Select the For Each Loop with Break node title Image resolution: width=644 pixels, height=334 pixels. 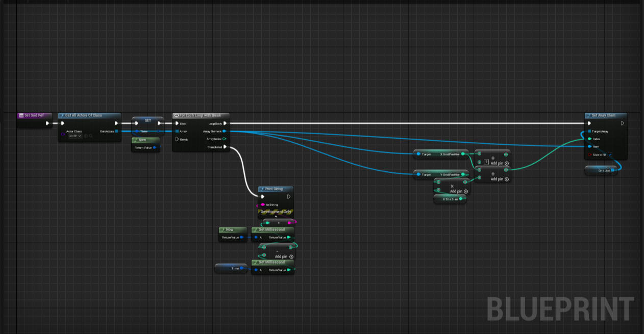[x=200, y=116]
